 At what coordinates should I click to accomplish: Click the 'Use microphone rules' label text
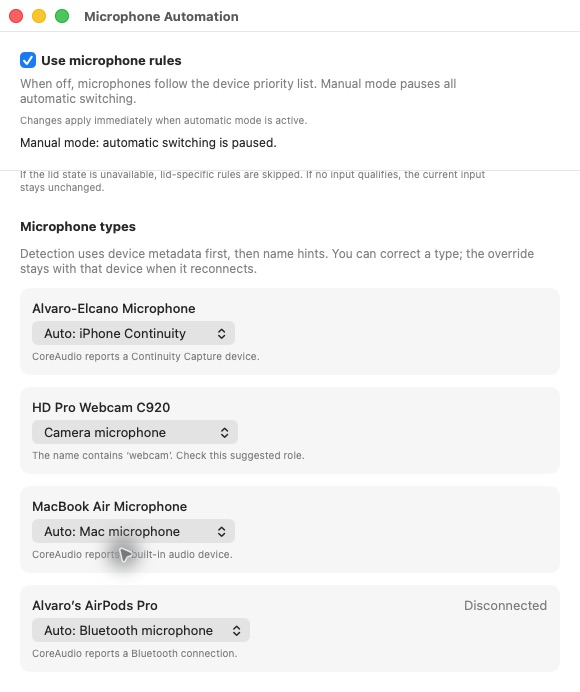pos(111,60)
